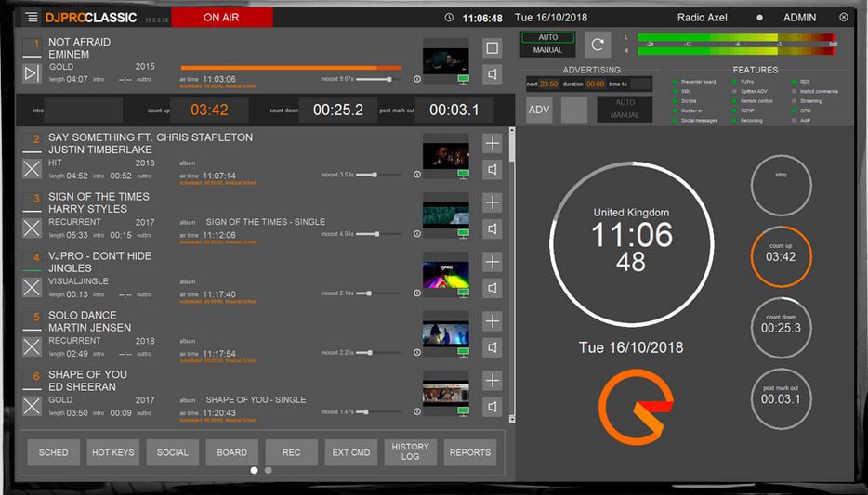Screen dimensions: 868x495
Task: Click the X button for Sign of the Times
Action: (33, 228)
